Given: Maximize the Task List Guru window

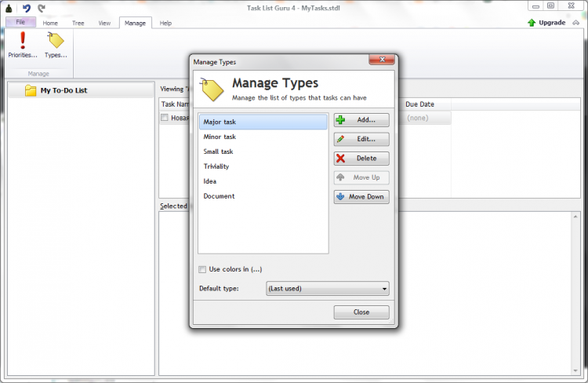Looking at the screenshot, I should coord(551,6).
